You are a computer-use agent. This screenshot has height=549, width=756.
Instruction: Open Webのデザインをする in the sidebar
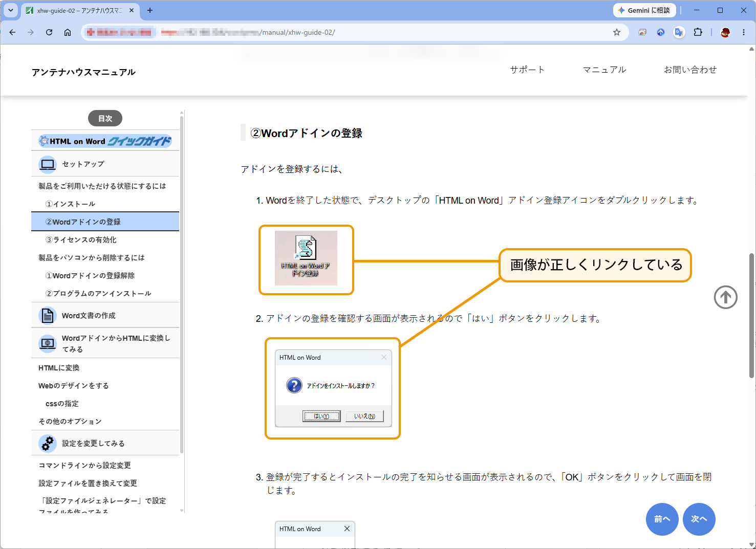pos(74,386)
